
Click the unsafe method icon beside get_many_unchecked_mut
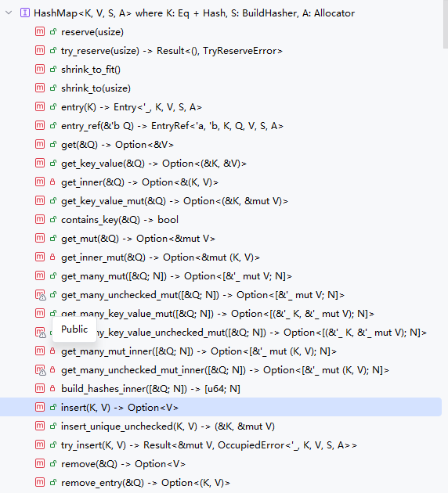(x=40, y=295)
